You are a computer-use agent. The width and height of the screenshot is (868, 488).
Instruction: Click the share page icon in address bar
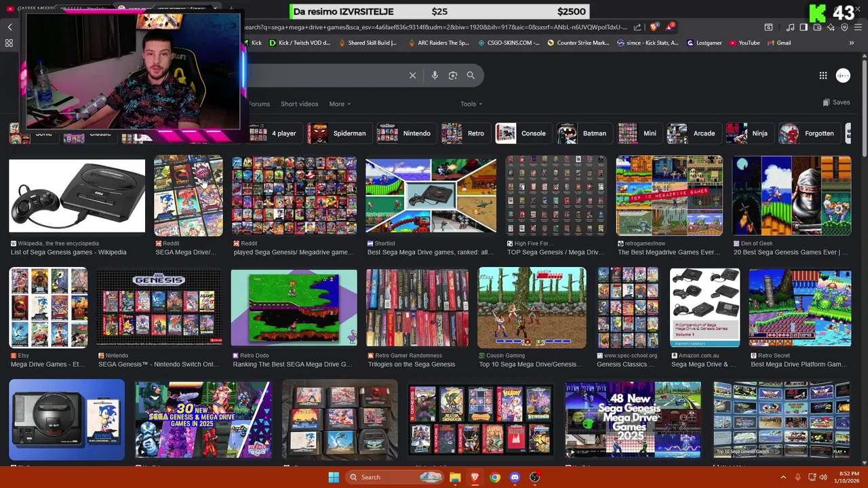[x=637, y=27]
